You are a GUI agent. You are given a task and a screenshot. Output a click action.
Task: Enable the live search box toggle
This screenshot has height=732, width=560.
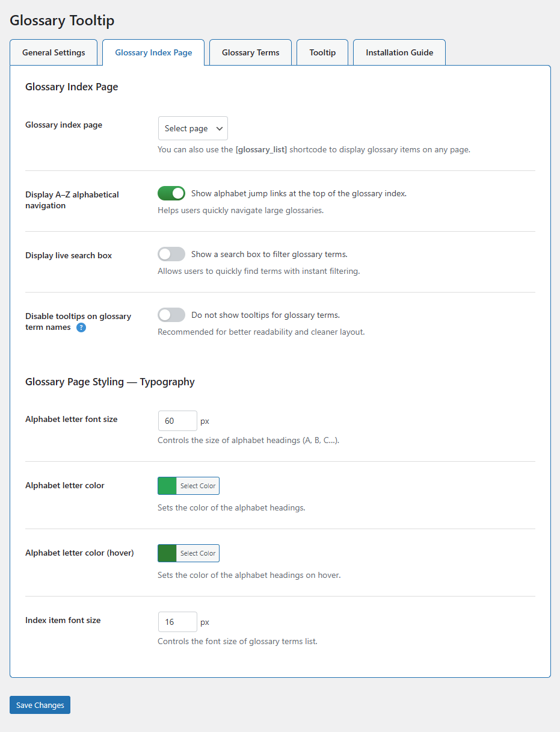point(171,254)
